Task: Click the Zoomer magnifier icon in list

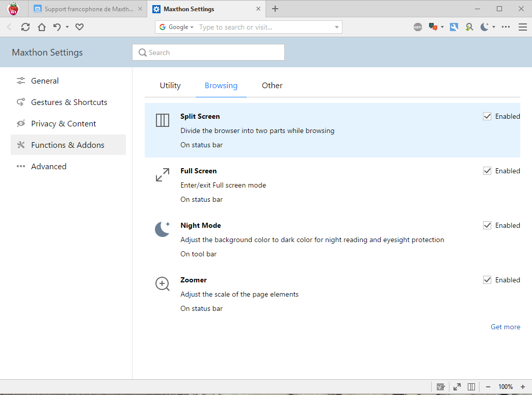Action: [163, 284]
